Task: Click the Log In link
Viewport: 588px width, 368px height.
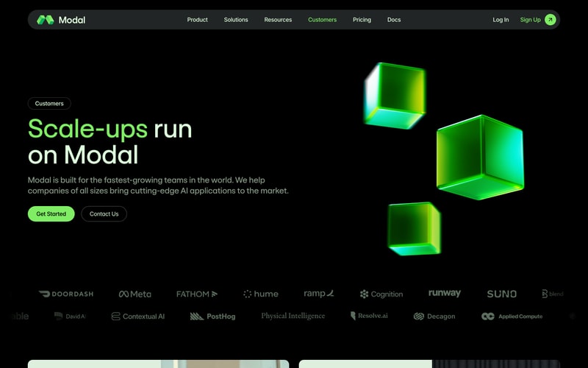Action: (501, 20)
